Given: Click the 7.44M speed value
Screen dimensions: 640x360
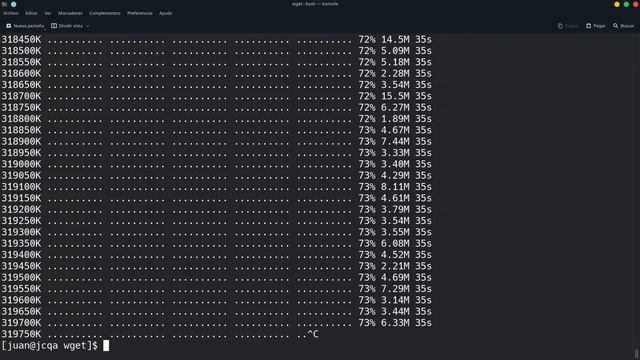Looking at the screenshot, I should point(395,142).
